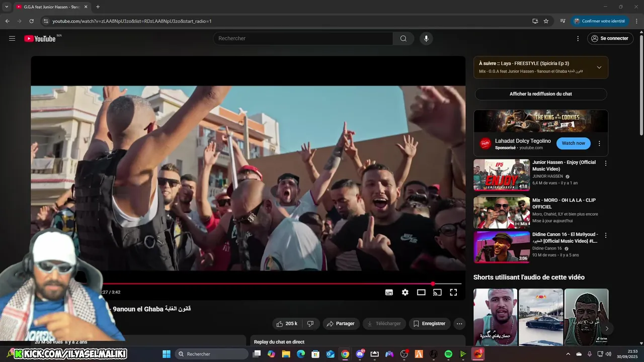The height and width of the screenshot is (362, 644).
Task: Open options for Didine Canon 16 video
Action: [606, 235]
